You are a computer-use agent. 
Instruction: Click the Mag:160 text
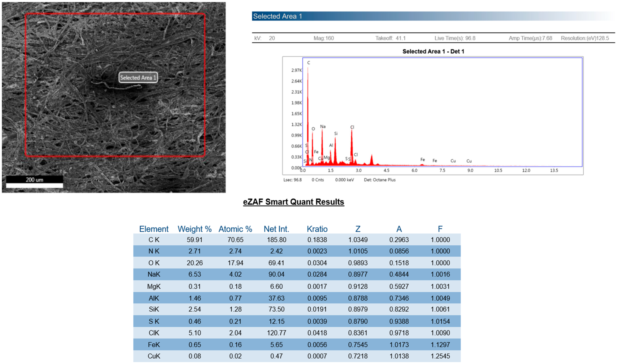323,38
